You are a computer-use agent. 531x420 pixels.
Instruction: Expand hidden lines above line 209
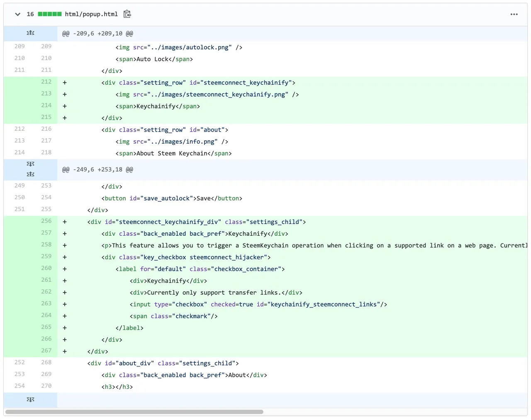[30, 33]
